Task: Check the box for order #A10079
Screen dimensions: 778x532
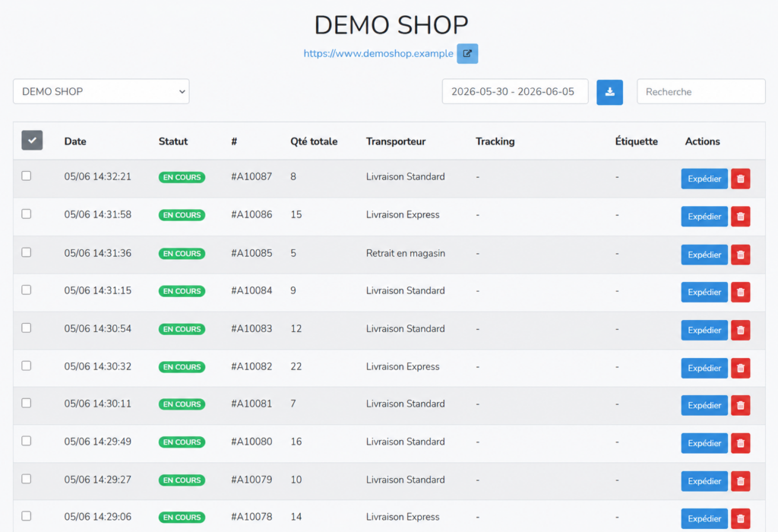Action: 27,479
